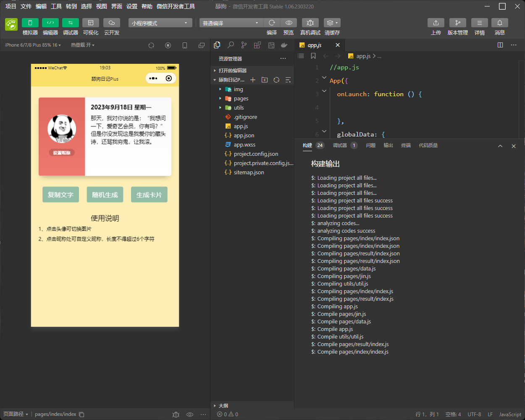Switch to the 调试器 panel tab
525x420 pixels.
[340, 145]
